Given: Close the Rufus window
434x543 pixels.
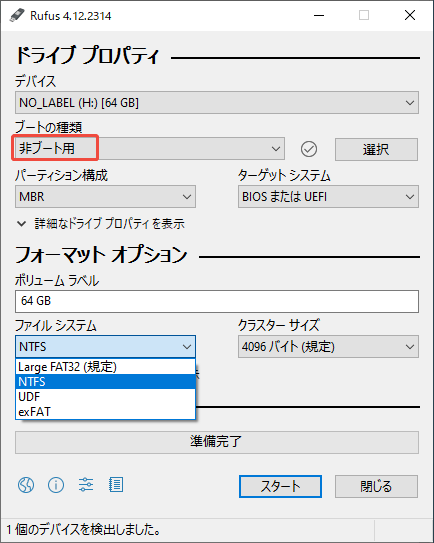Looking at the screenshot, I should click(410, 15).
